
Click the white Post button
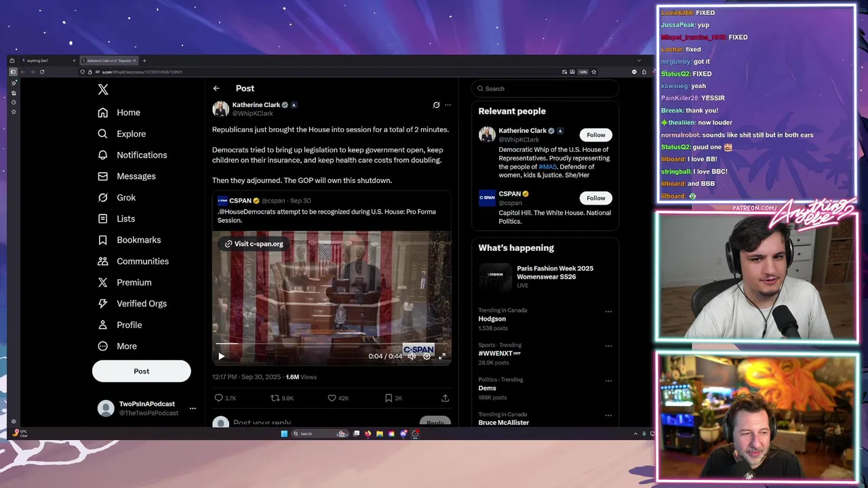142,371
